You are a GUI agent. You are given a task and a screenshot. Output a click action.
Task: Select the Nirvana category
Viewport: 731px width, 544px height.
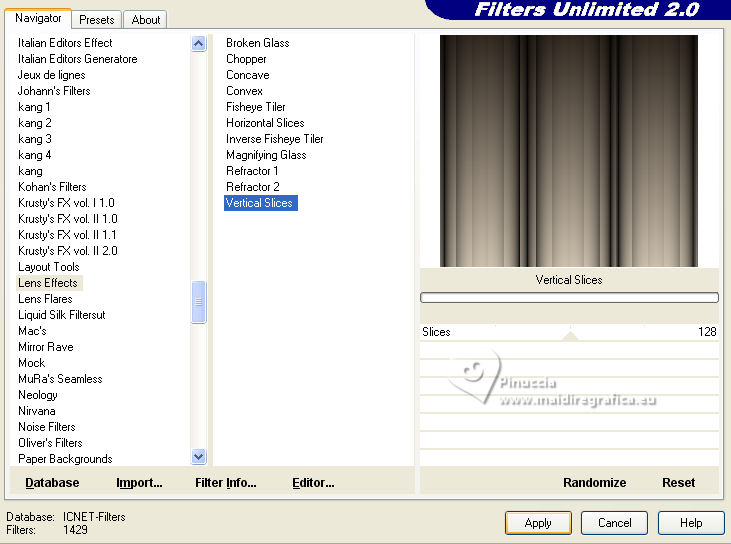click(36, 411)
